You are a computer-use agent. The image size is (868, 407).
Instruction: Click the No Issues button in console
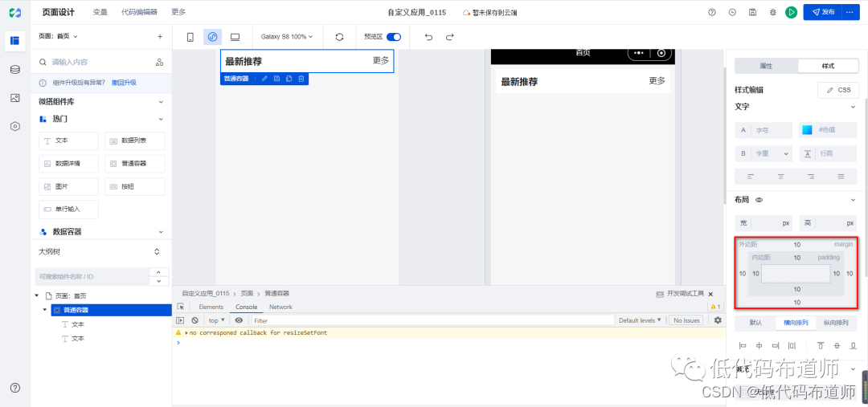pyautogui.click(x=686, y=320)
